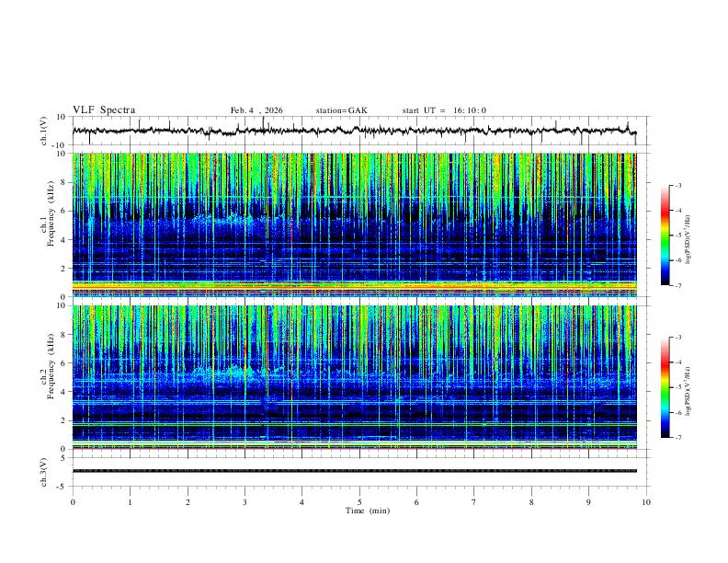This screenshot has width=728, height=563.
Task: Select the ch.2 color scale bar
Action: [665, 387]
